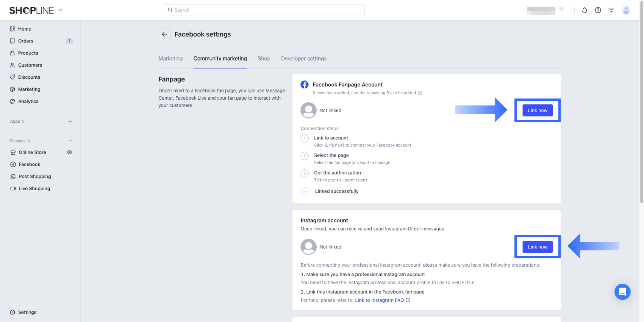Image resolution: width=644 pixels, height=322 pixels.
Task: Click the info icon next to remaining pages text
Action: click(x=420, y=93)
